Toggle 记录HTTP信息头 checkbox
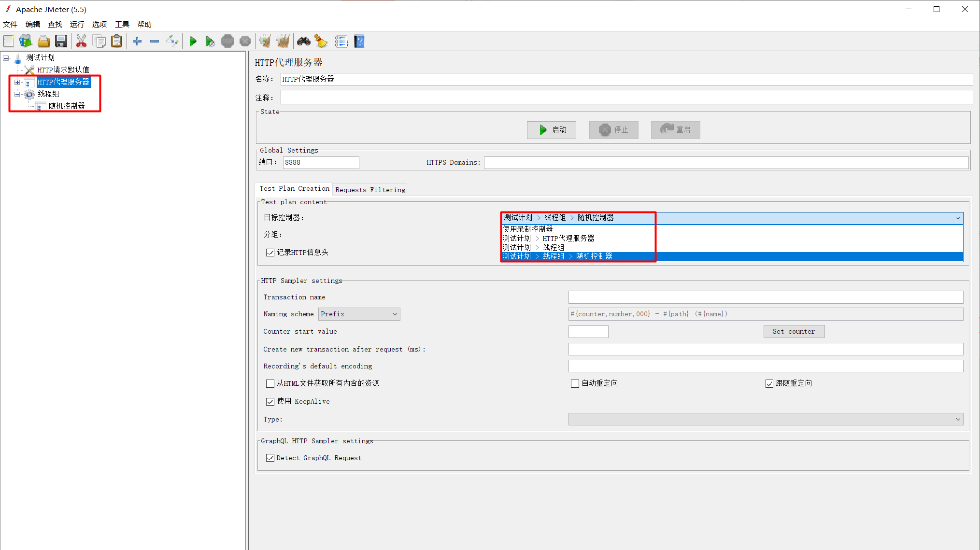Image resolution: width=980 pixels, height=550 pixels. coord(270,253)
